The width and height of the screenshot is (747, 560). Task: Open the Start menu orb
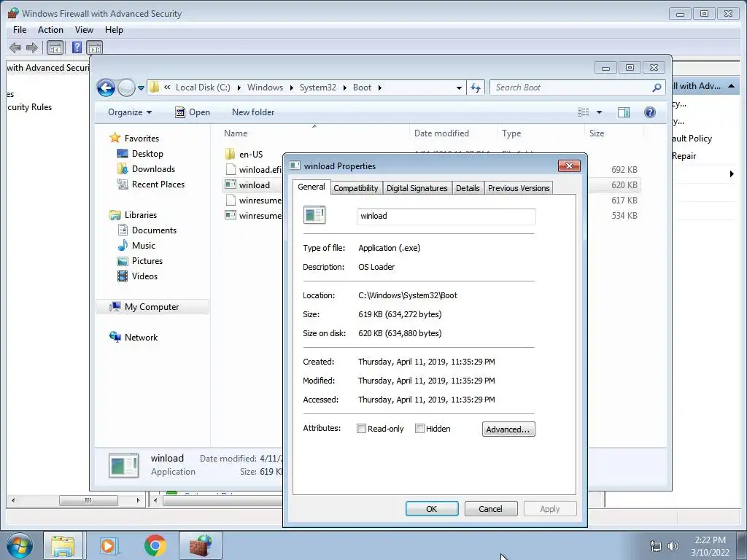[x=20, y=545]
